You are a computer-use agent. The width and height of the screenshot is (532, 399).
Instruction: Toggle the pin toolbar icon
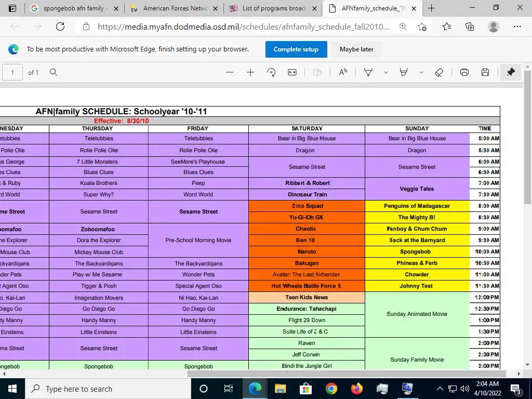click(x=511, y=72)
